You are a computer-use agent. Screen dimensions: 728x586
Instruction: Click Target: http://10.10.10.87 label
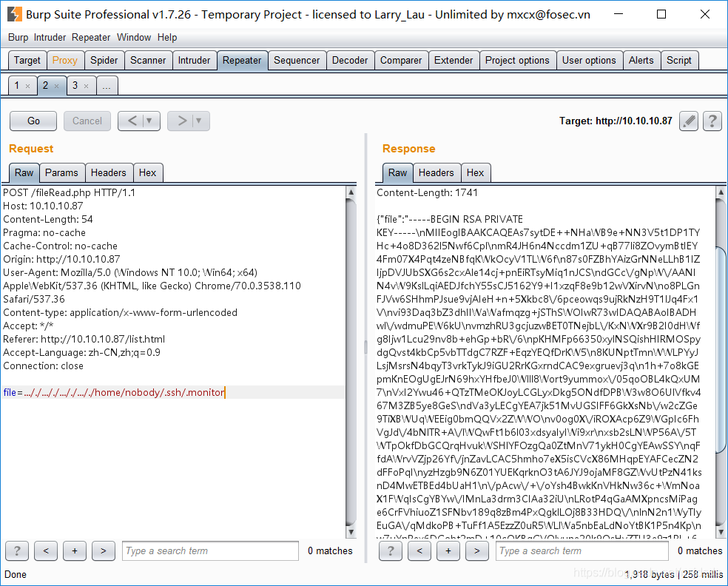(x=616, y=121)
